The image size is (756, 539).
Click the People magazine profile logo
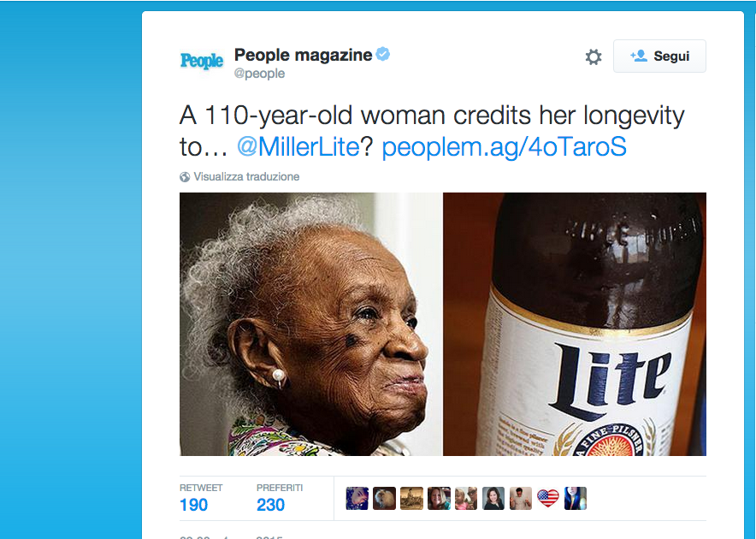[202, 61]
